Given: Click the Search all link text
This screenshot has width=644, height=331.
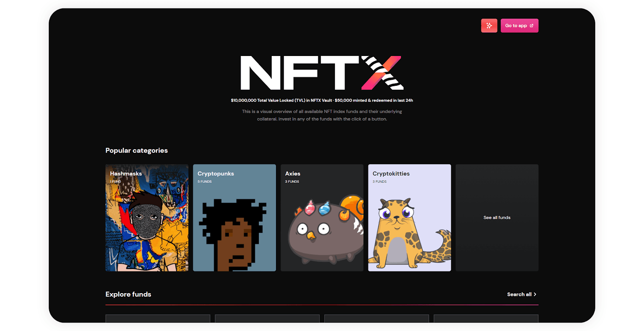Looking at the screenshot, I should (x=519, y=294).
